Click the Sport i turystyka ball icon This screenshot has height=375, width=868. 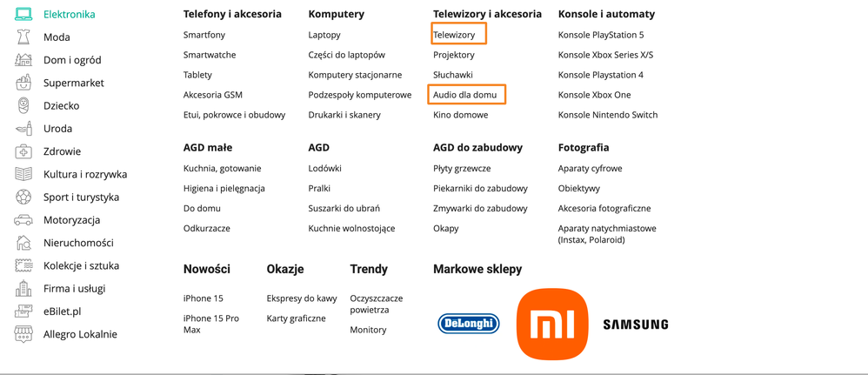point(23,198)
